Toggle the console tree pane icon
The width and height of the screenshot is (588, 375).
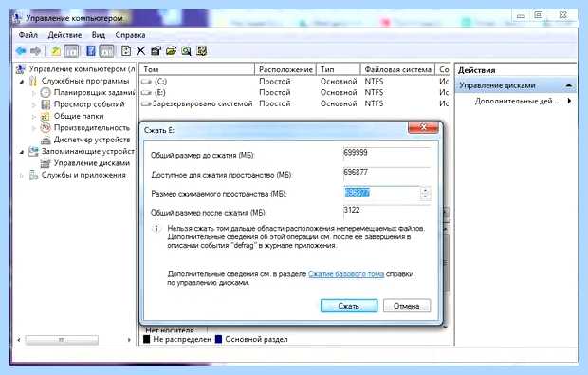[x=71, y=51]
